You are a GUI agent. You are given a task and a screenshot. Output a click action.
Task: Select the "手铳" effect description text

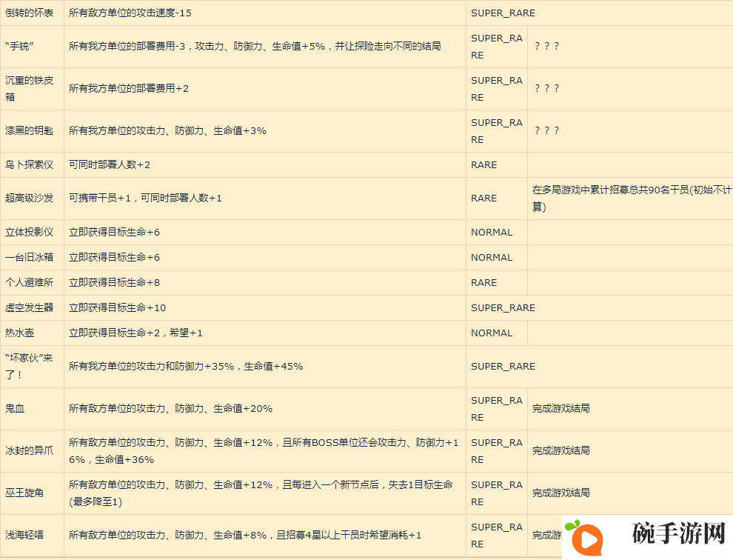255,47
